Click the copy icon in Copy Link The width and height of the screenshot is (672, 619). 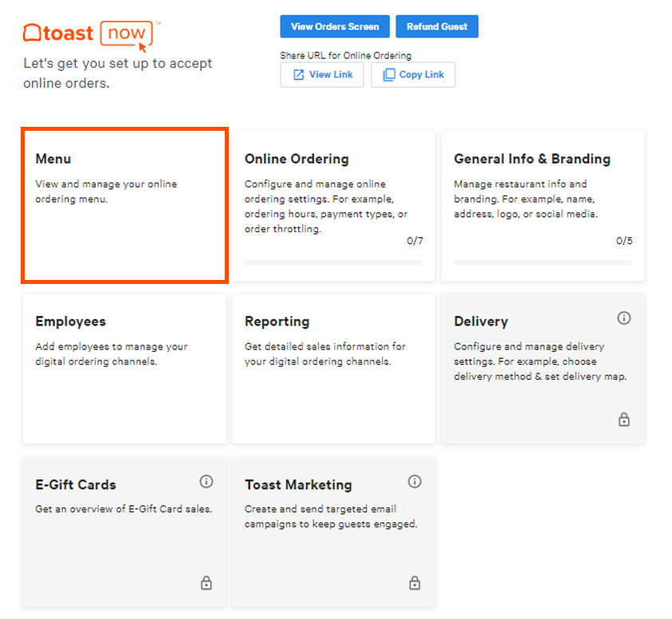click(389, 75)
